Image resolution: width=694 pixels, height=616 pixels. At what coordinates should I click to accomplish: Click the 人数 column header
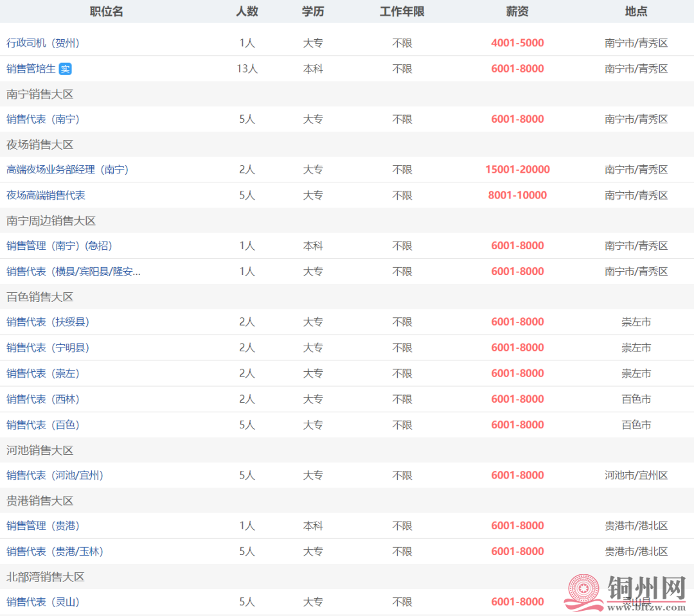(247, 12)
